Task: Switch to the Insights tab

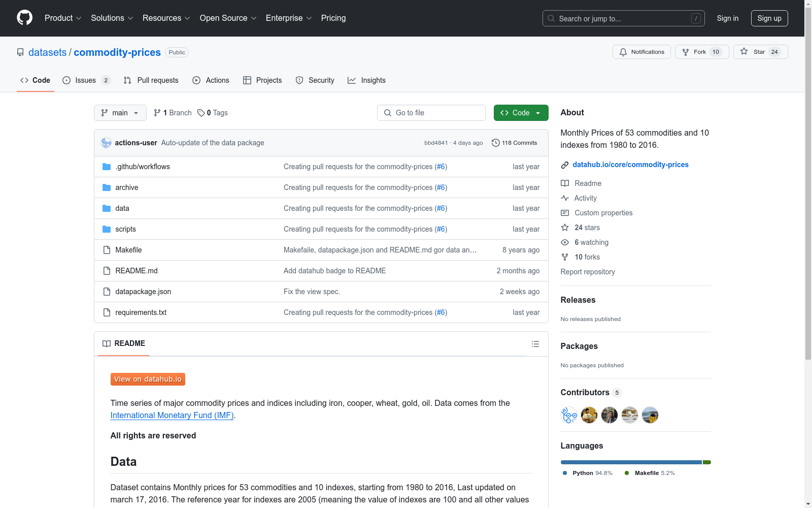Action: click(x=366, y=80)
